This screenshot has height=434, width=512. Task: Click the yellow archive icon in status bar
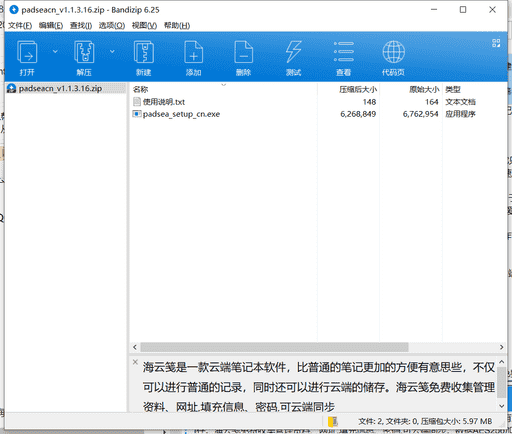click(x=333, y=422)
